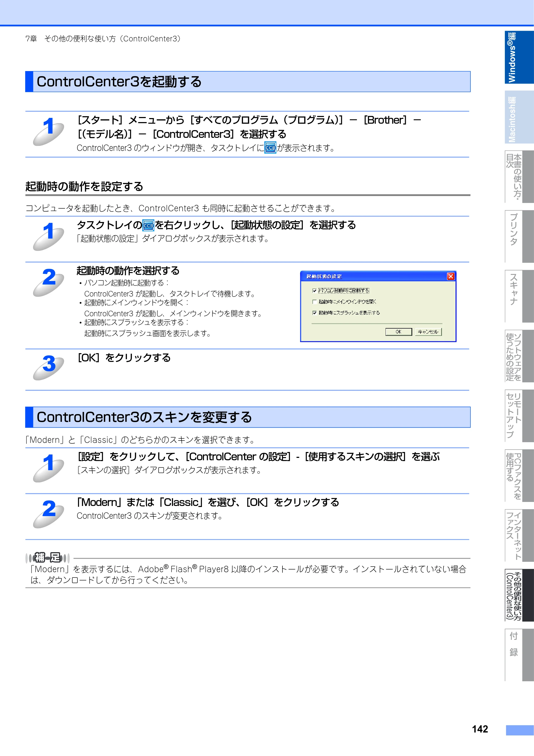This screenshot has width=534, height=756.
Task: Click the ControlCenter3のスキンを変更する heading
Action: [x=144, y=417]
